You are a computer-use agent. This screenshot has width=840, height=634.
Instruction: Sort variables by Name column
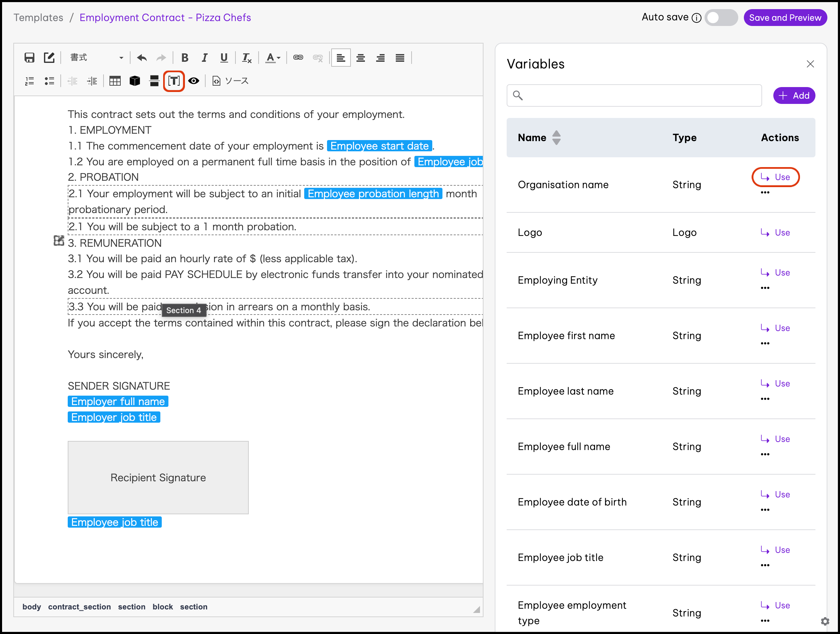click(x=556, y=138)
